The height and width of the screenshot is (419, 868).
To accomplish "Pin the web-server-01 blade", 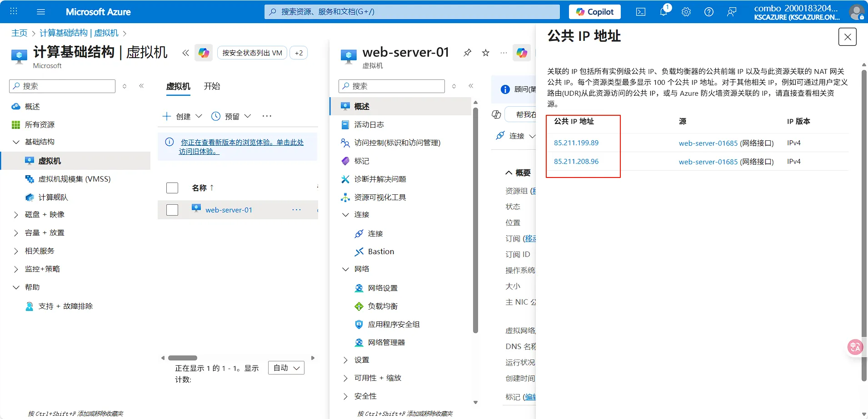I will [467, 53].
